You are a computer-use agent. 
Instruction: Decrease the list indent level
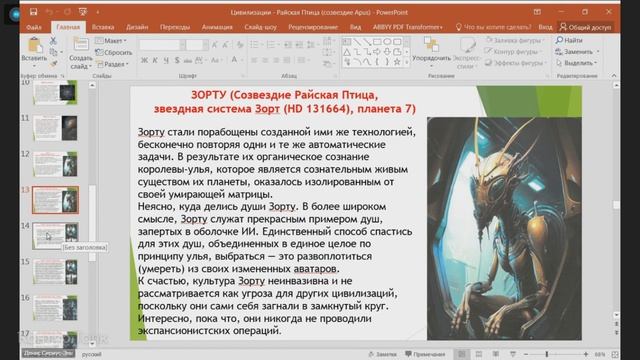288,44
